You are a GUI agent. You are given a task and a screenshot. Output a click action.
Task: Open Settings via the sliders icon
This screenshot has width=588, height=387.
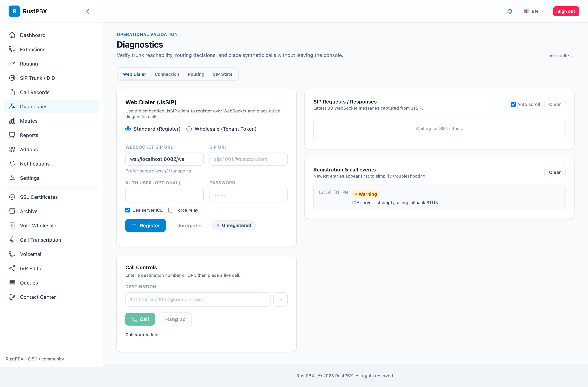[x=12, y=178]
